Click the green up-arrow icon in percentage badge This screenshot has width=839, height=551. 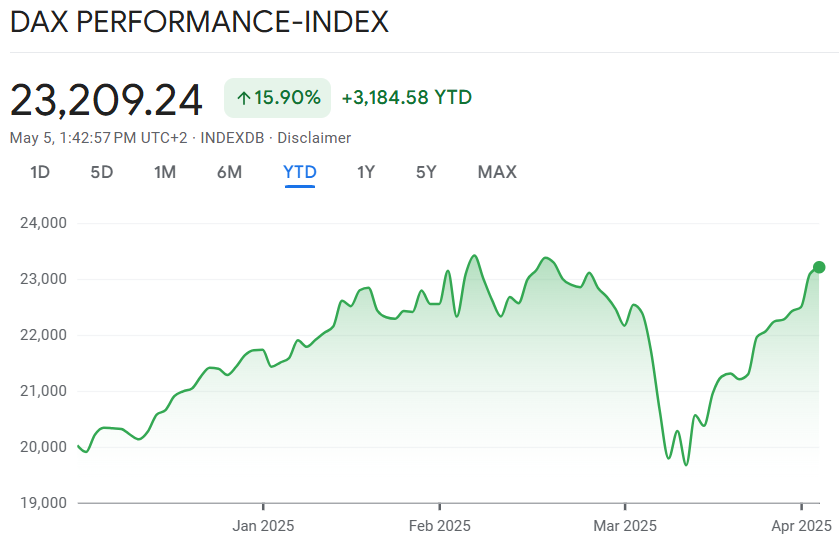(x=244, y=98)
